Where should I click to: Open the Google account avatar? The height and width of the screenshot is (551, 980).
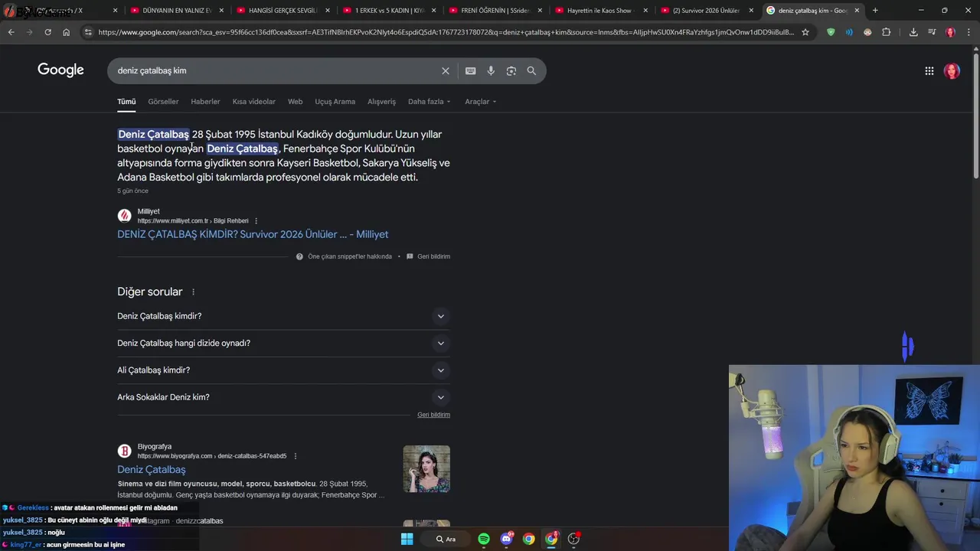coord(952,71)
